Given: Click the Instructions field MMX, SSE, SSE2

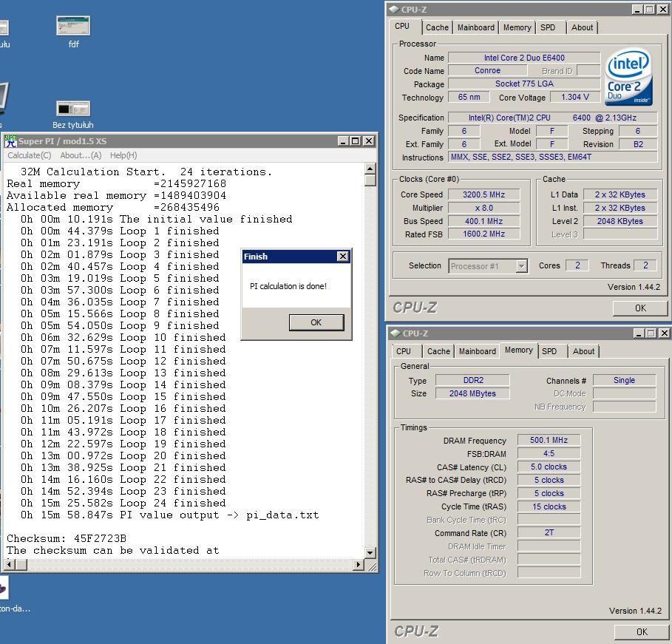Looking at the screenshot, I should (552, 157).
